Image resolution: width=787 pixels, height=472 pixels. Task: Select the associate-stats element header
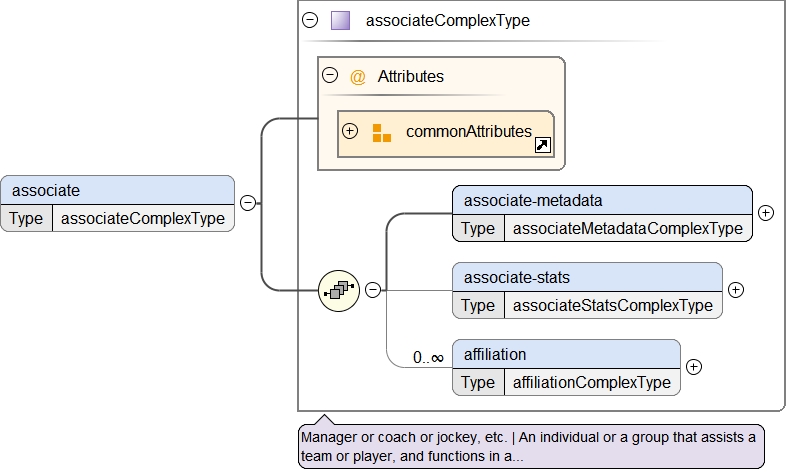[x=586, y=277]
